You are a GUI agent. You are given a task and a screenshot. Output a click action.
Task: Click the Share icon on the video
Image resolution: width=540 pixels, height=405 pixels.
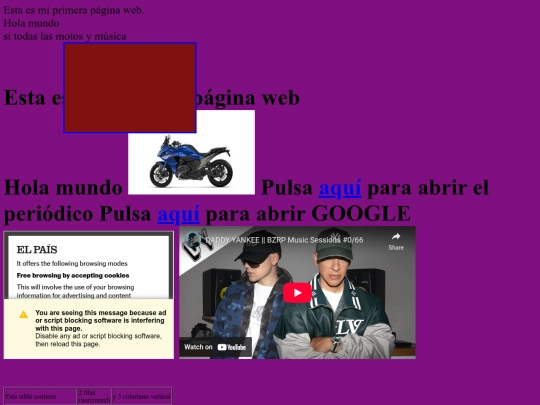pyautogui.click(x=396, y=241)
